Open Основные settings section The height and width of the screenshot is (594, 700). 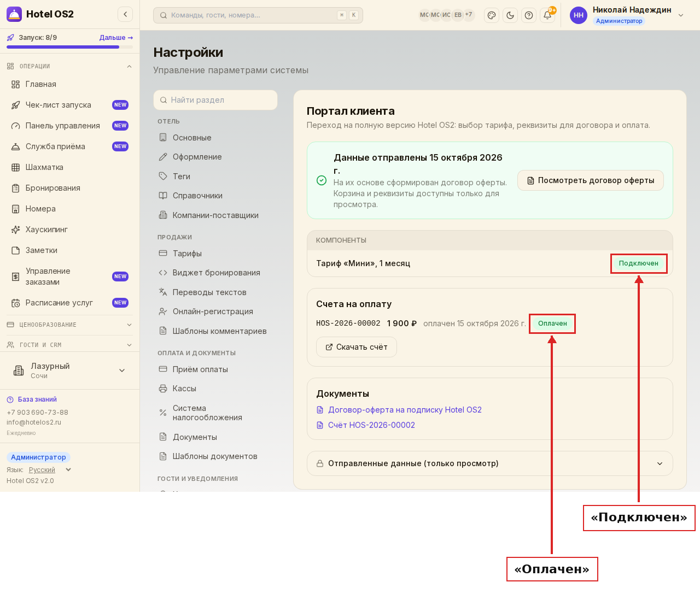coord(215,138)
